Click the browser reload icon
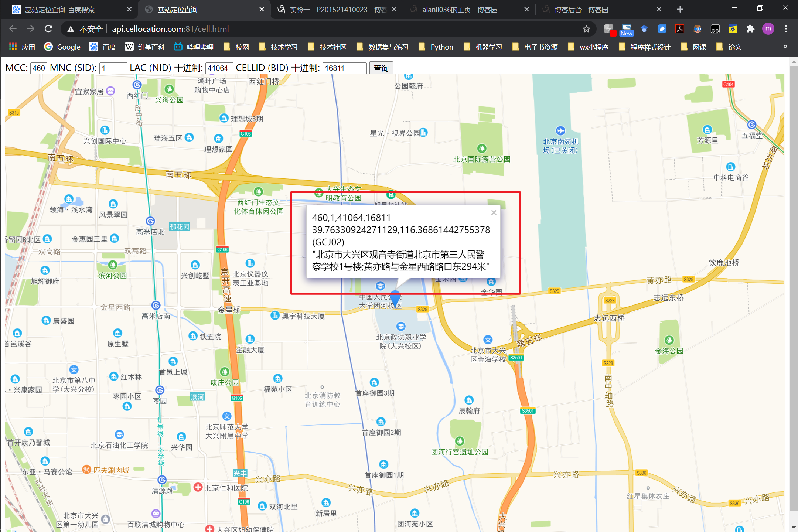798x532 pixels. 48,29
